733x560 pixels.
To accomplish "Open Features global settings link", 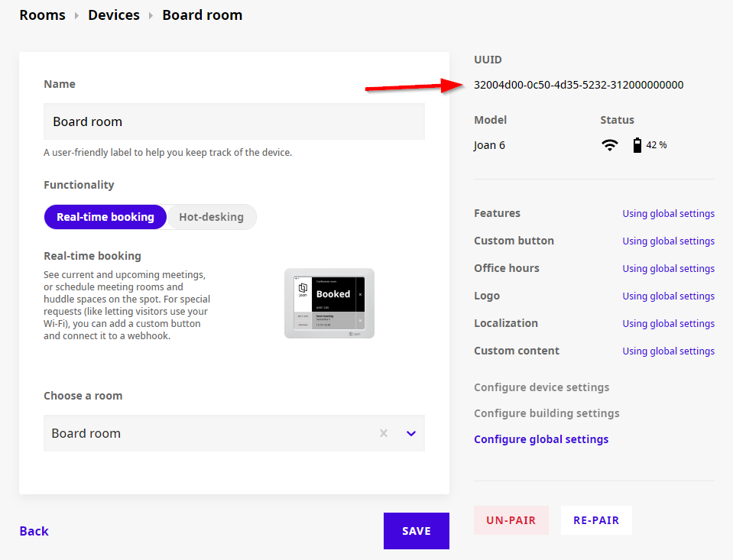I will pyautogui.click(x=669, y=214).
